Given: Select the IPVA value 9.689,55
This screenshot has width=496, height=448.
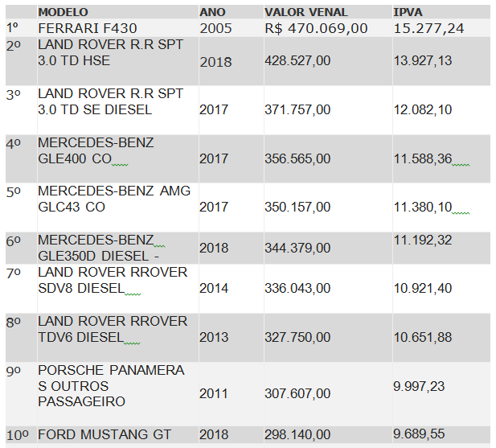Looking at the screenshot, I should click(x=423, y=434).
